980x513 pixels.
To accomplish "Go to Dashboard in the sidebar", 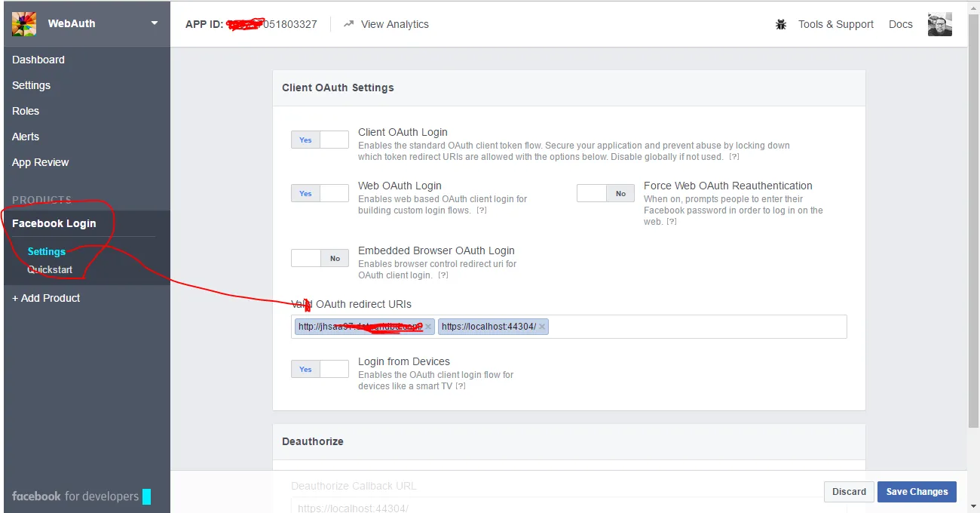I will coord(38,60).
